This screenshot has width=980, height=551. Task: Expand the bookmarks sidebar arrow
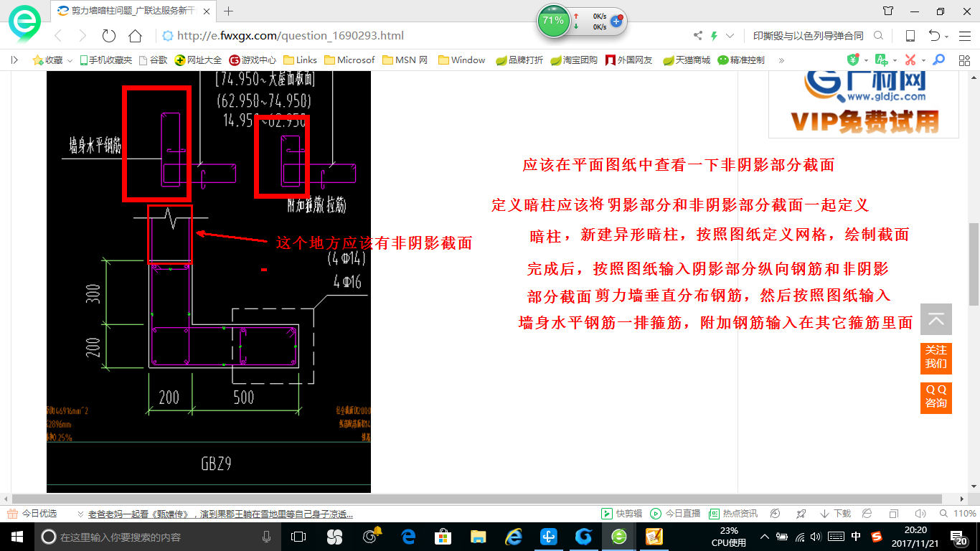point(14,60)
